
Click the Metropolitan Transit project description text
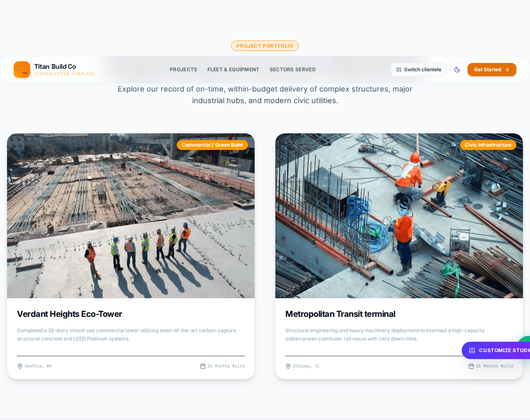click(385, 335)
